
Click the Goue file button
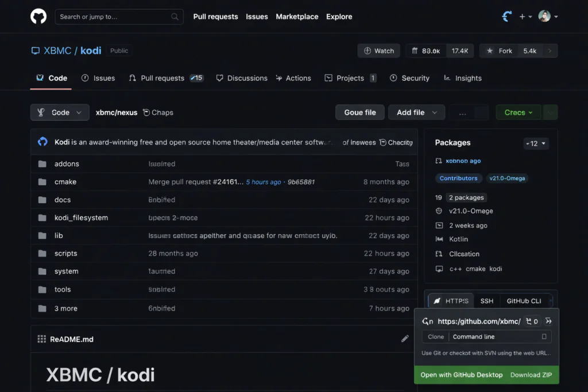(359, 112)
